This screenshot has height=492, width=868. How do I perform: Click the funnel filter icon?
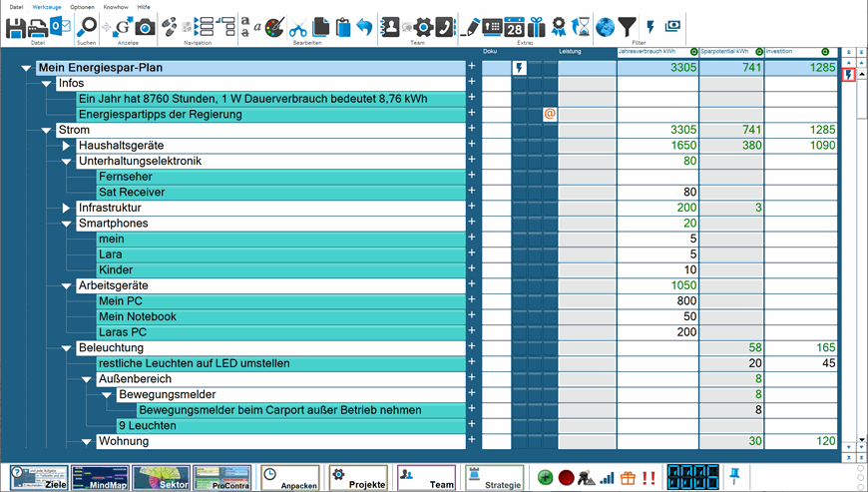click(x=627, y=27)
